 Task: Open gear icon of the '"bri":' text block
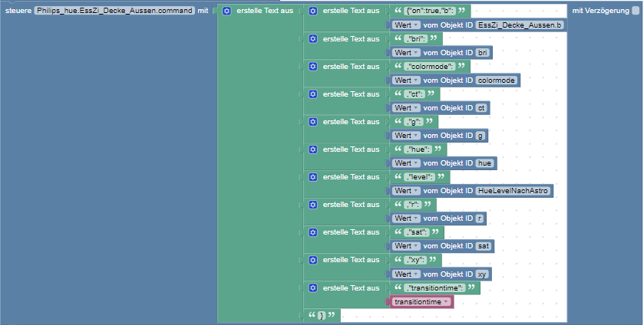pos(313,39)
